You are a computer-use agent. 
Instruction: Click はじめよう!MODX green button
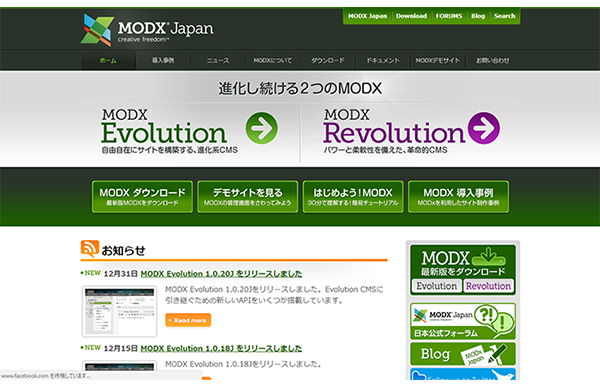[353, 197]
